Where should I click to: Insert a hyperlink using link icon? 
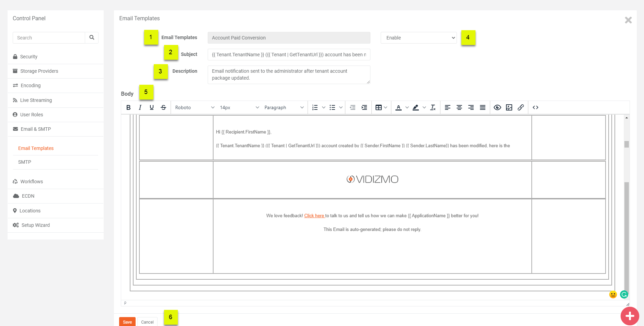521,107
